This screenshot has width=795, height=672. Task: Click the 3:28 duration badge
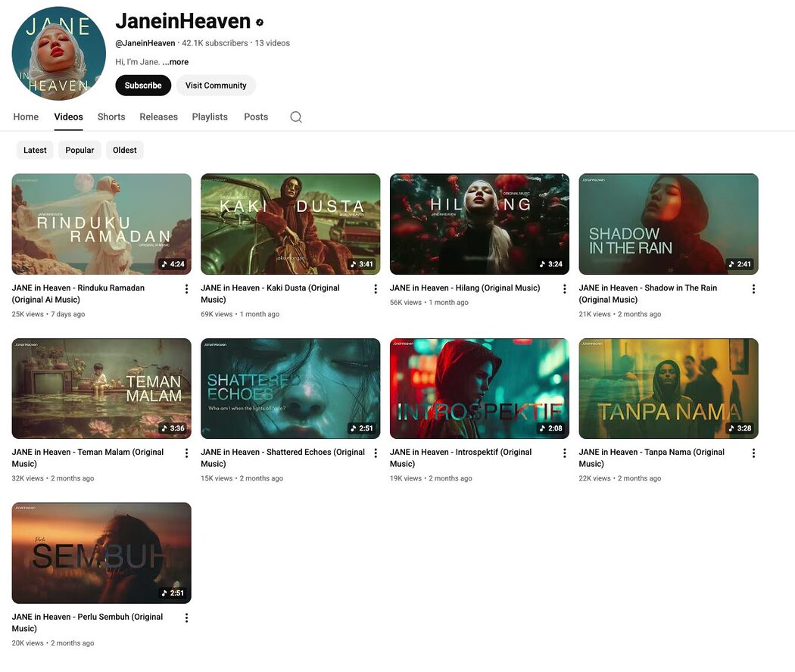(x=740, y=428)
